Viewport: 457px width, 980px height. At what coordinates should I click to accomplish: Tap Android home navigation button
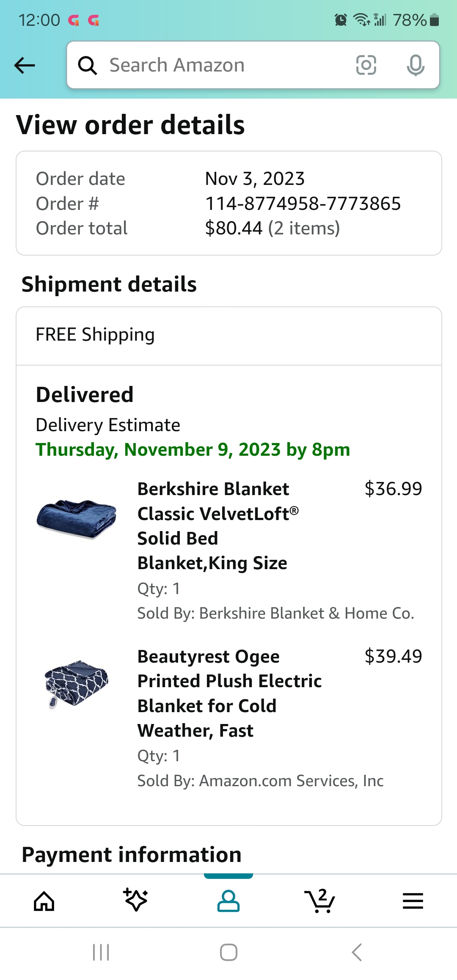click(x=228, y=952)
